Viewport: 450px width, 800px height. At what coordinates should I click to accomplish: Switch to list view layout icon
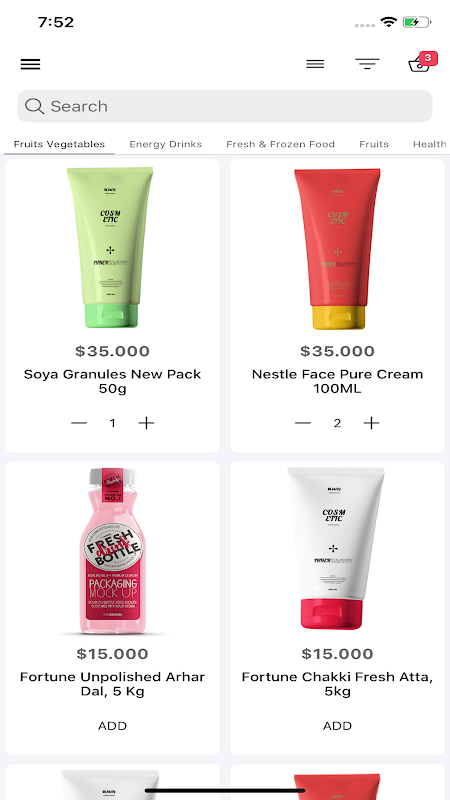[315, 64]
